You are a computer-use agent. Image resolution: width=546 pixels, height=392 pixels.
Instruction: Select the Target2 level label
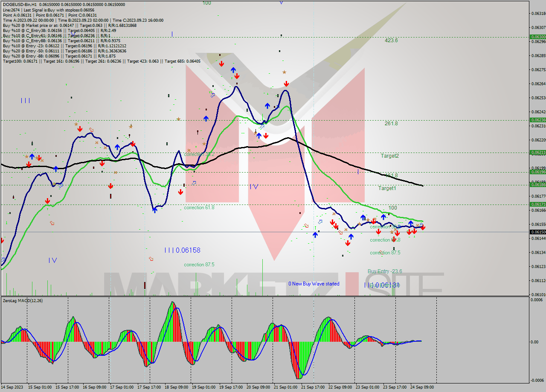(x=390, y=156)
